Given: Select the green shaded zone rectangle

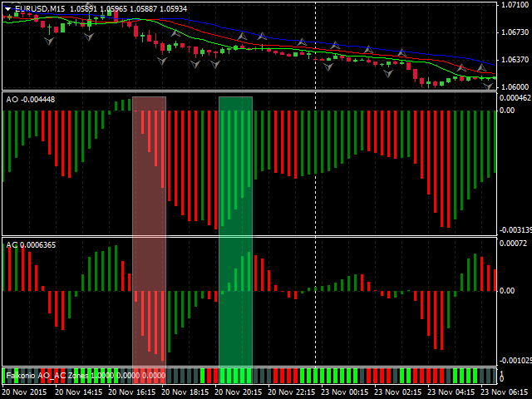Looking at the screenshot, I should (x=235, y=233).
